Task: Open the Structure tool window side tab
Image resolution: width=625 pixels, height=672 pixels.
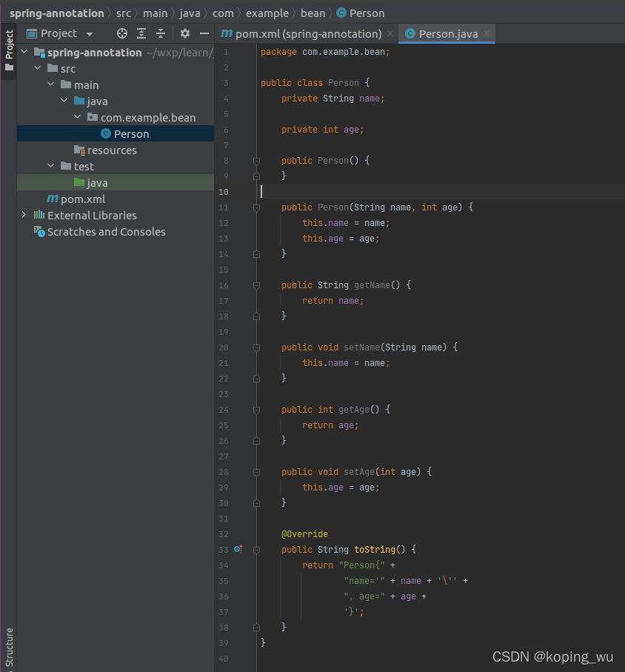Action: click(9, 648)
